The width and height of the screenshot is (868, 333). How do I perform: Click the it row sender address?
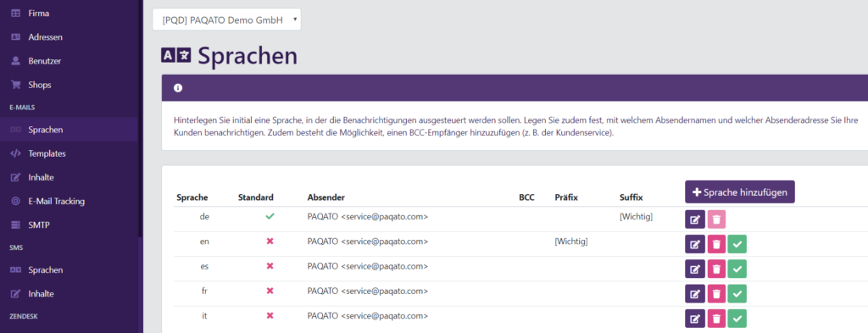(x=368, y=316)
